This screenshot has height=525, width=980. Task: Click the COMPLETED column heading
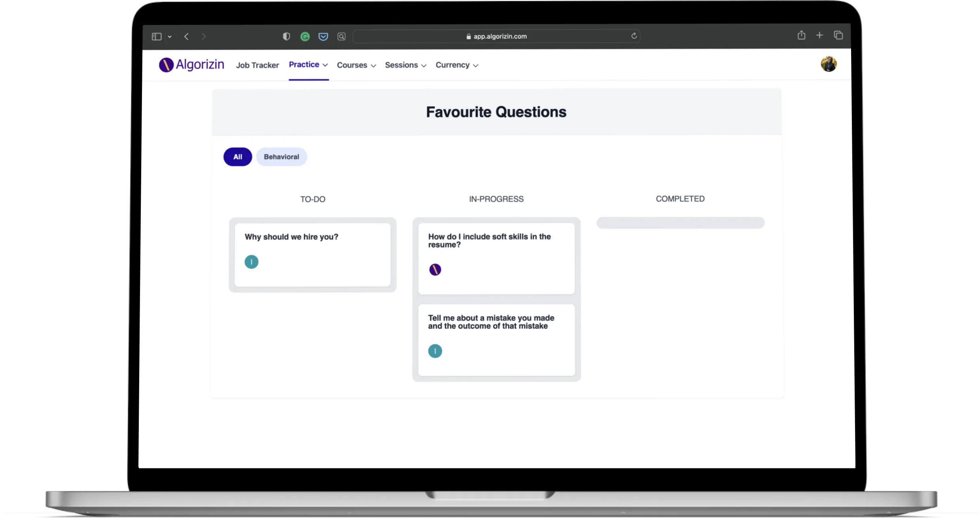pyautogui.click(x=680, y=199)
